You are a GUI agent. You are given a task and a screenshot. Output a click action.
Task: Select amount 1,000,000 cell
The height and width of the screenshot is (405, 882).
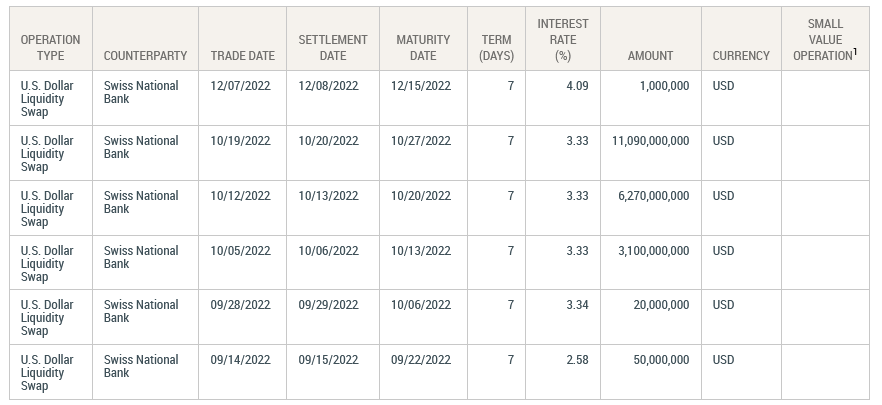click(651, 98)
